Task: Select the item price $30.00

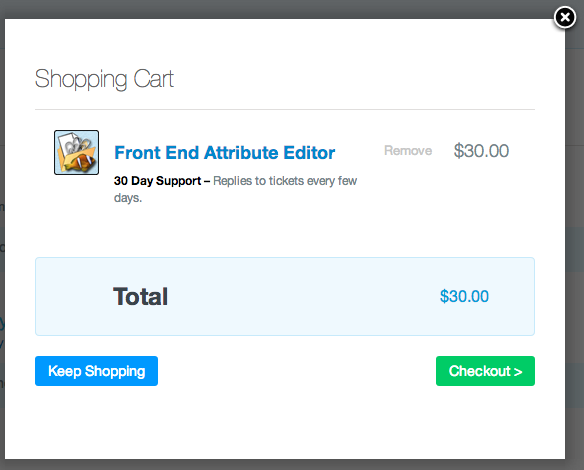Action: click(x=481, y=151)
